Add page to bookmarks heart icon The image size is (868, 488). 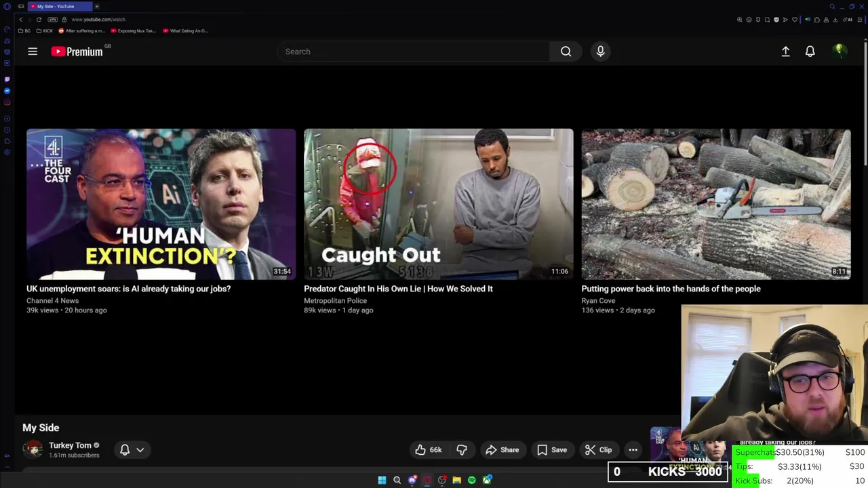click(795, 20)
